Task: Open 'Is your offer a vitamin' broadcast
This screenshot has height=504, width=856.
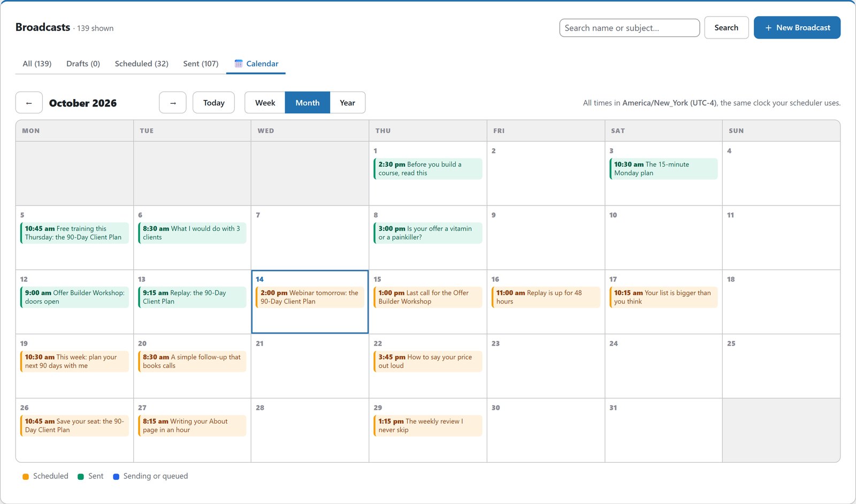Action: (x=428, y=233)
